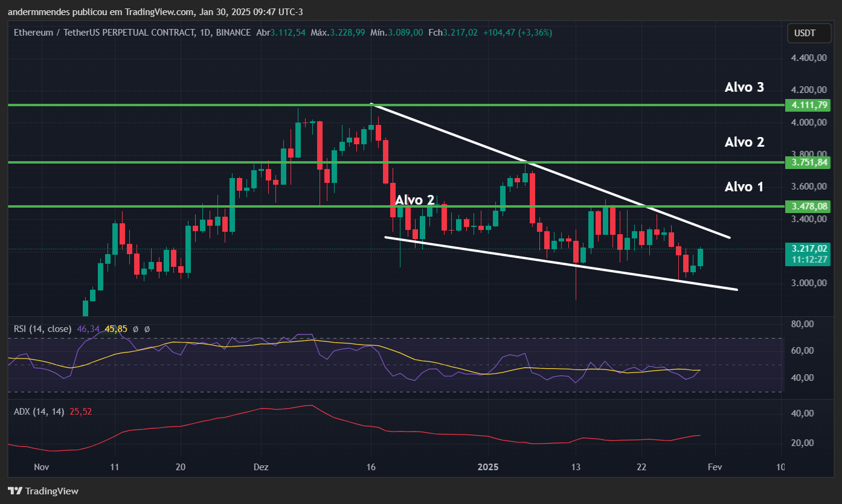Click the Dez label on the time axis

click(x=261, y=467)
